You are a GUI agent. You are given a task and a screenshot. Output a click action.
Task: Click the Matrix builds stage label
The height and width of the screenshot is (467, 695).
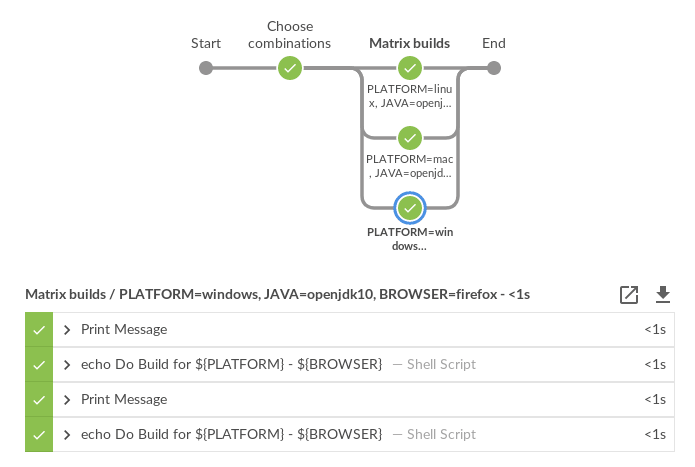[x=409, y=43]
